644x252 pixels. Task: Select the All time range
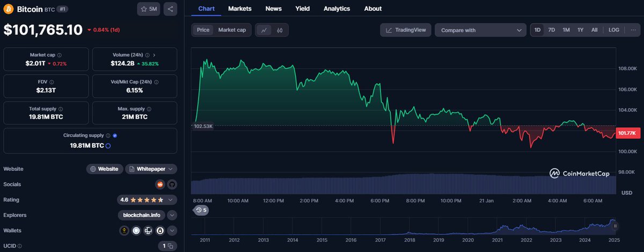pyautogui.click(x=594, y=30)
